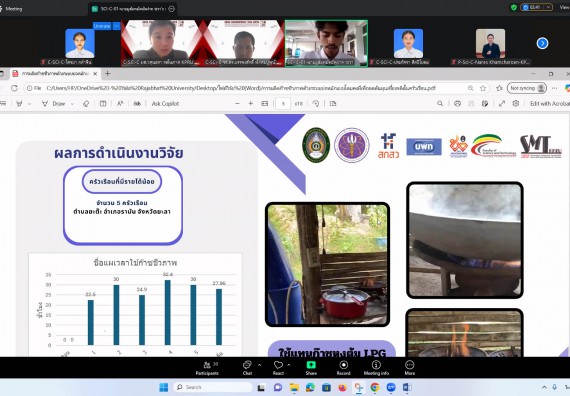Screen dimensions: 570x396
Task: Click the Unmute button on first participant
Action: click(x=102, y=26)
